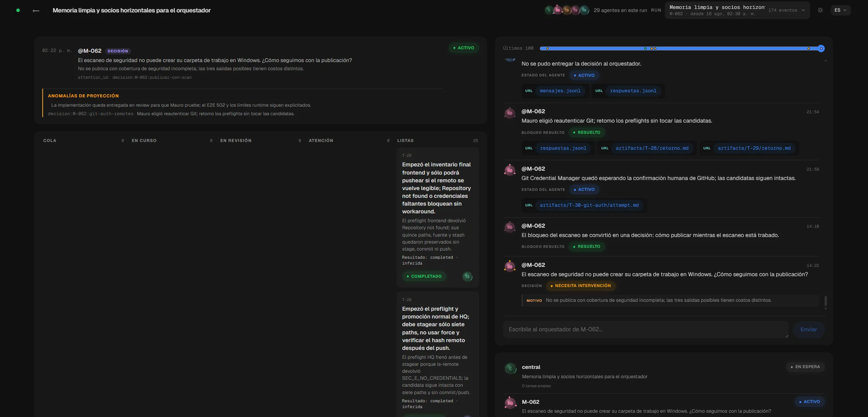Click the DECISIÓN tag beside @M-062 heading

pyautogui.click(x=118, y=51)
